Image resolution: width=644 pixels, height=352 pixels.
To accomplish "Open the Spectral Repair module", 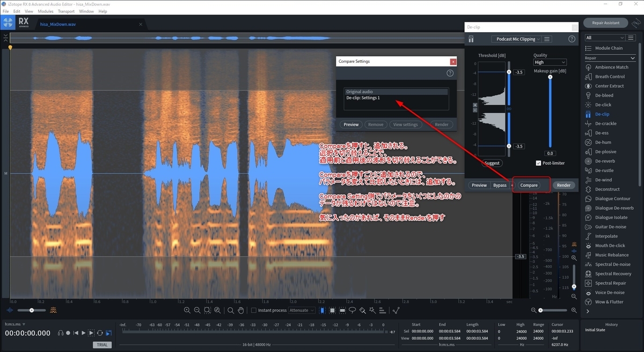I will tap(610, 283).
